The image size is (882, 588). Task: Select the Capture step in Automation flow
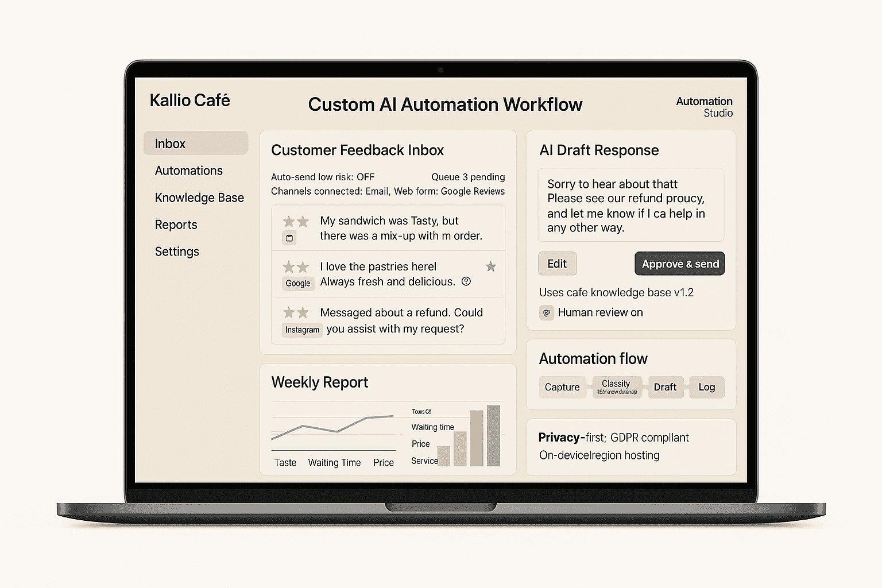click(x=562, y=387)
